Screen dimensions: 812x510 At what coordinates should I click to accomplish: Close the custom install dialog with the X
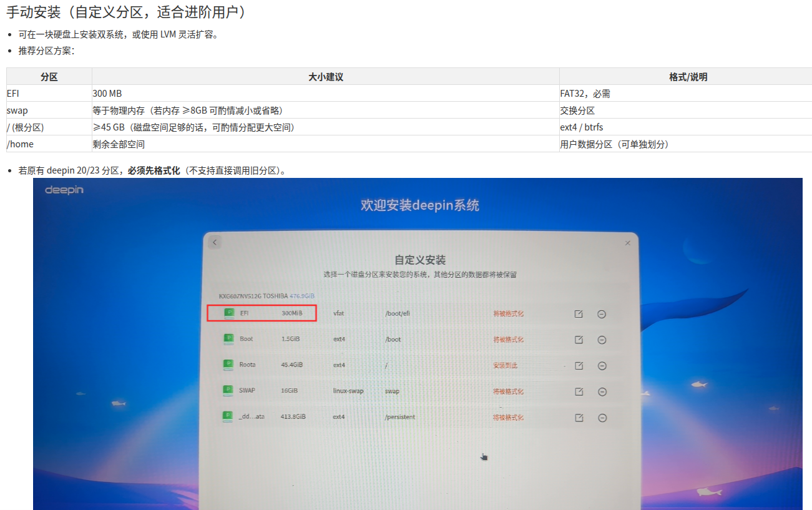pos(627,243)
